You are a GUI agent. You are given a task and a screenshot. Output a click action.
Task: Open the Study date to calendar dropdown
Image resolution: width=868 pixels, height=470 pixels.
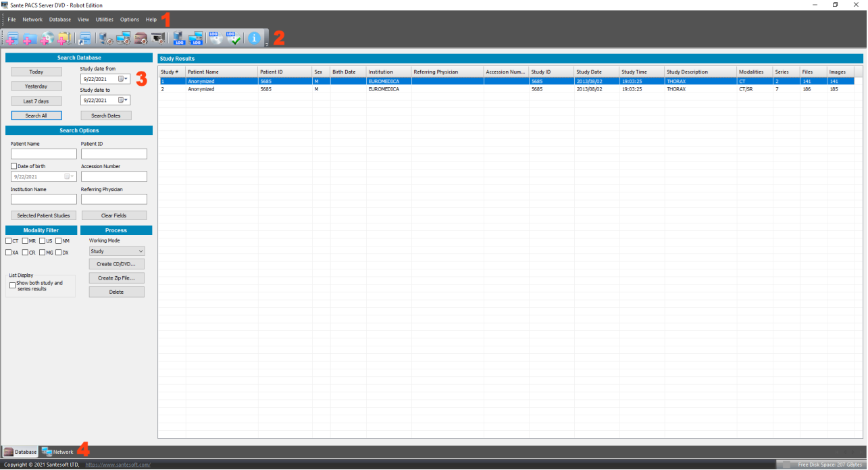[x=124, y=100]
